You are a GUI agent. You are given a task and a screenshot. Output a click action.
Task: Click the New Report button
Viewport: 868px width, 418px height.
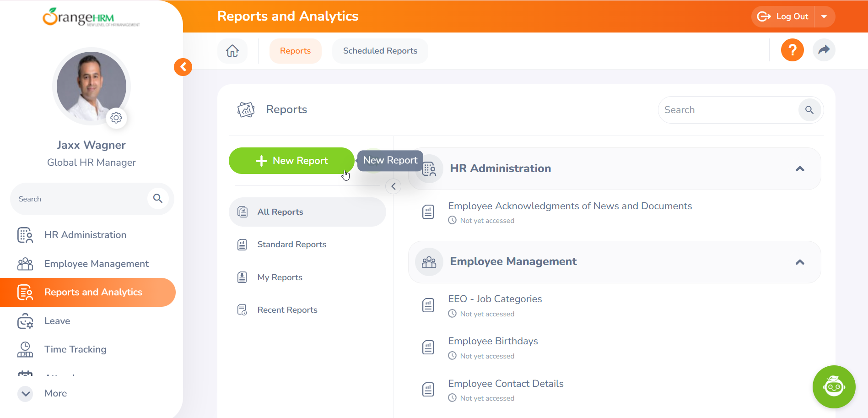(x=291, y=161)
